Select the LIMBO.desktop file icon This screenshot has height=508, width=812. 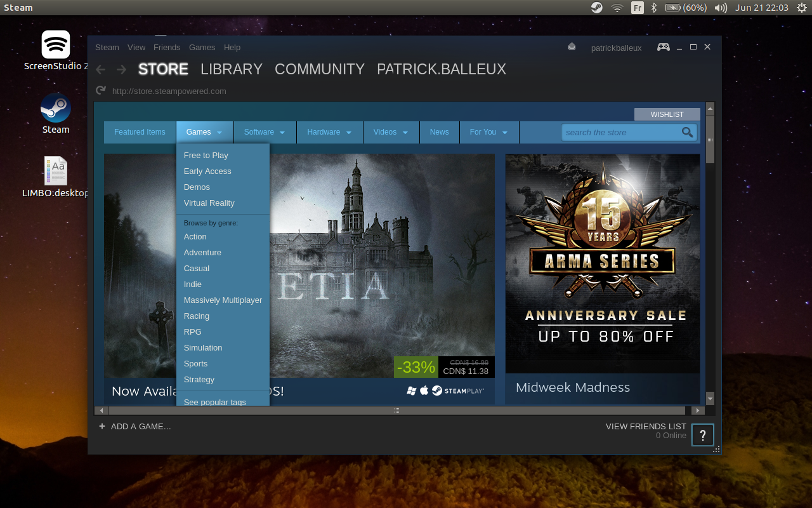pyautogui.click(x=56, y=171)
